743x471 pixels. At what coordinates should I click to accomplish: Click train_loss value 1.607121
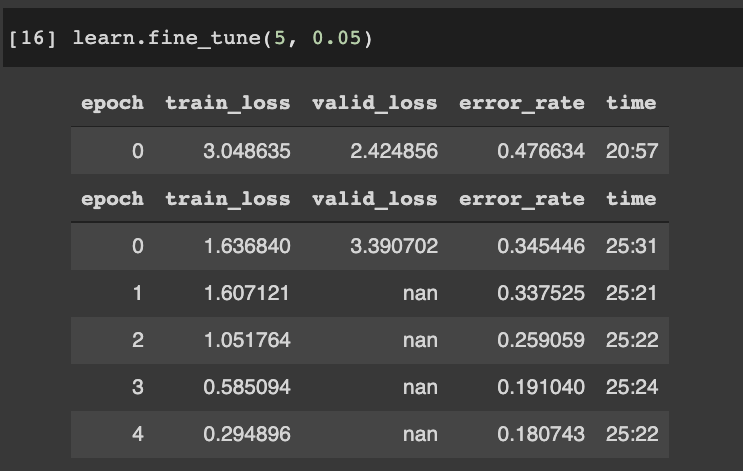pyautogui.click(x=247, y=293)
